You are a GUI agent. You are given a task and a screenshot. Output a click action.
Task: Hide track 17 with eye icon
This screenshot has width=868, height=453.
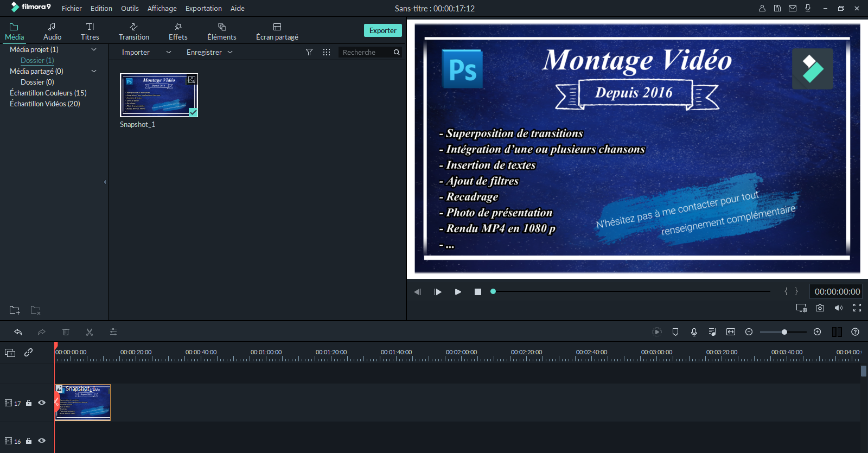[x=42, y=403]
